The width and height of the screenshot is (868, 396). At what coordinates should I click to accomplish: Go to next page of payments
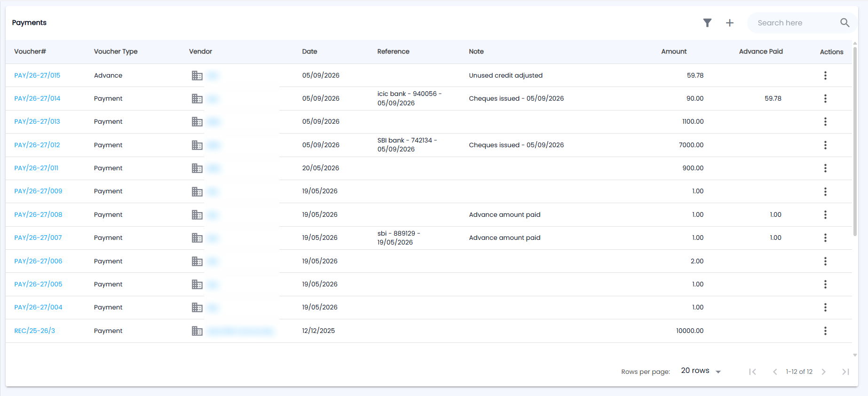(x=823, y=372)
